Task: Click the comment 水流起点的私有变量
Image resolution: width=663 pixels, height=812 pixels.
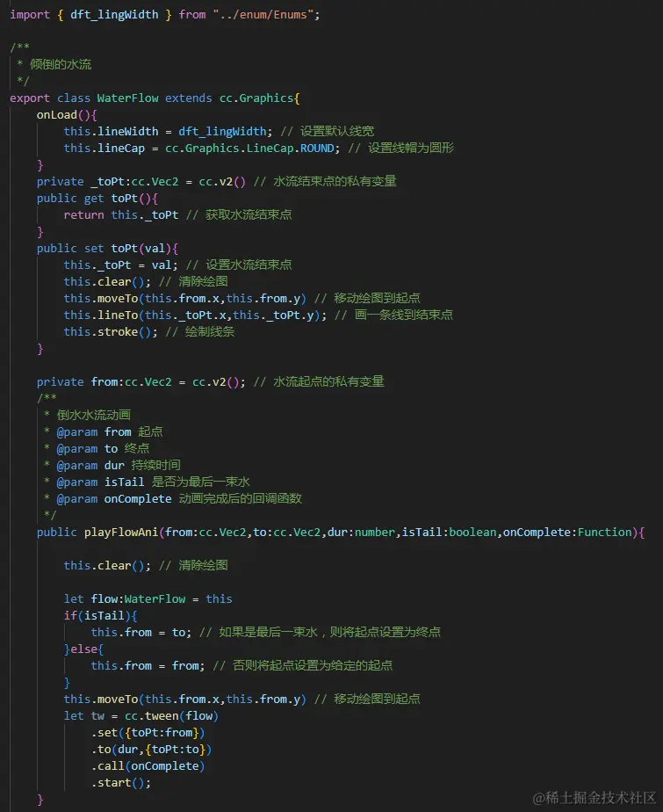Action: click(328, 381)
